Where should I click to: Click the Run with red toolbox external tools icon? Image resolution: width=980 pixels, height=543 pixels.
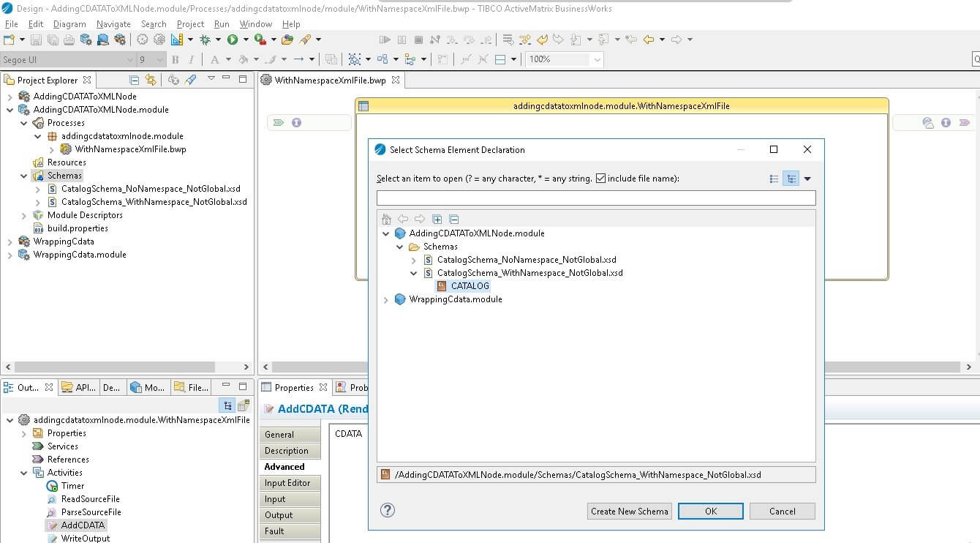[x=260, y=40]
